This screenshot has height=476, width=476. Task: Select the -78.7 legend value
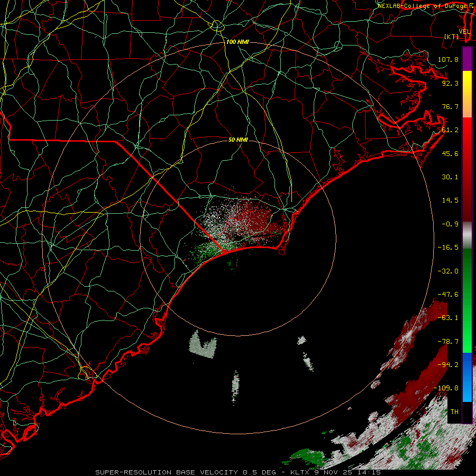click(448, 342)
